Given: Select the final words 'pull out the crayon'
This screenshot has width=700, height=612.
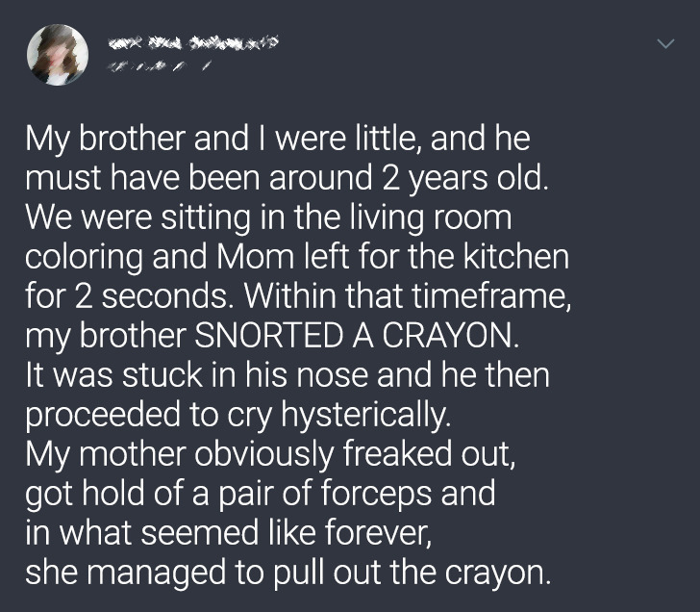Looking at the screenshot, I should tap(409, 573).
